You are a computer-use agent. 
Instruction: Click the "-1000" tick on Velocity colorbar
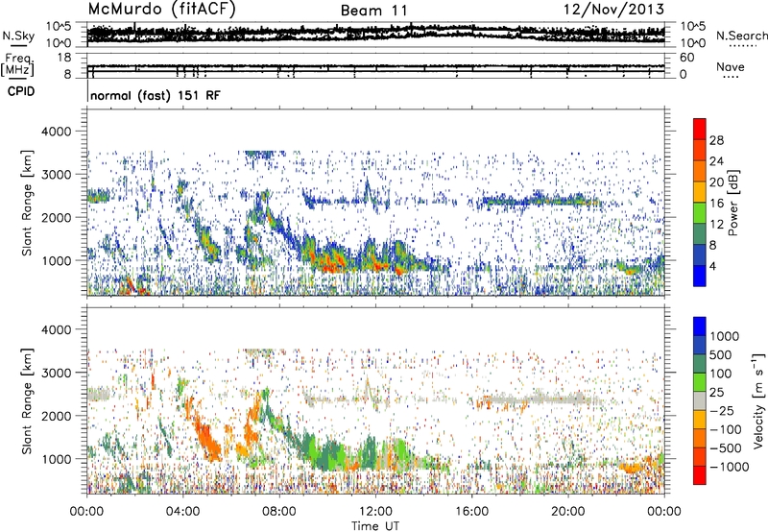730,467
